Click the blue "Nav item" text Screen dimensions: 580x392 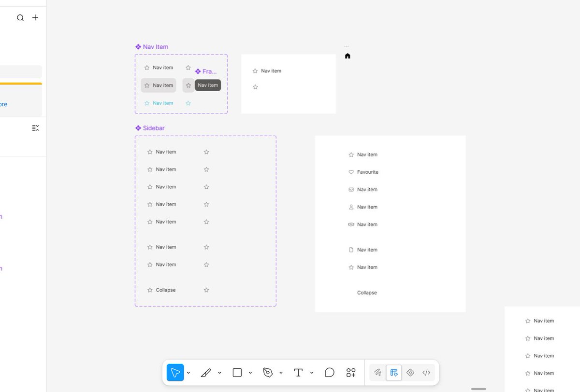(x=163, y=103)
